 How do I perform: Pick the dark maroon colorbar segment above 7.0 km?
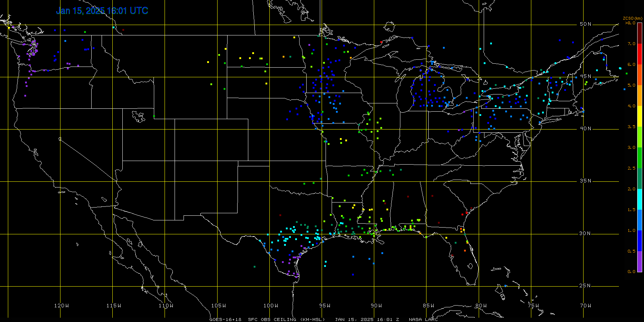click(640, 33)
